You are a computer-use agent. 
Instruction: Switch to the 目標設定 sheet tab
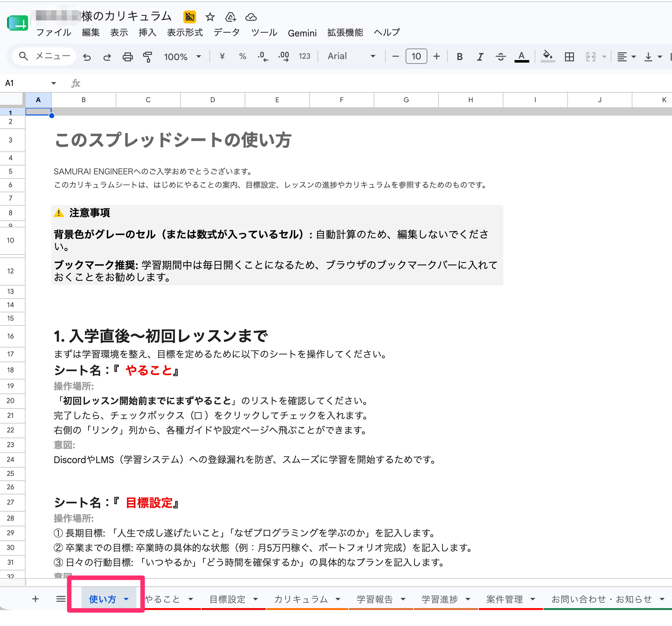click(227, 599)
